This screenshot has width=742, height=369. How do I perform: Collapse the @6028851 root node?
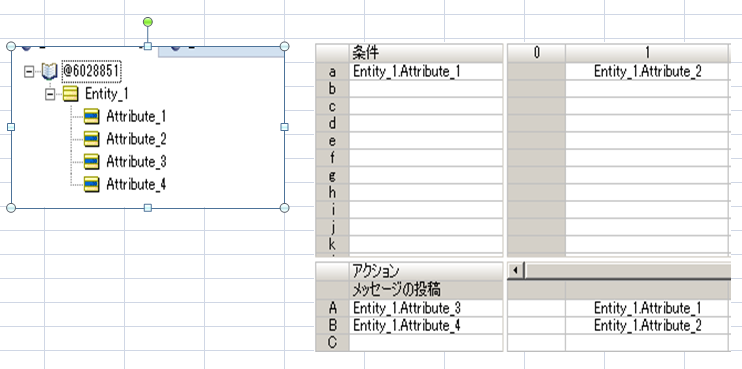[x=29, y=72]
